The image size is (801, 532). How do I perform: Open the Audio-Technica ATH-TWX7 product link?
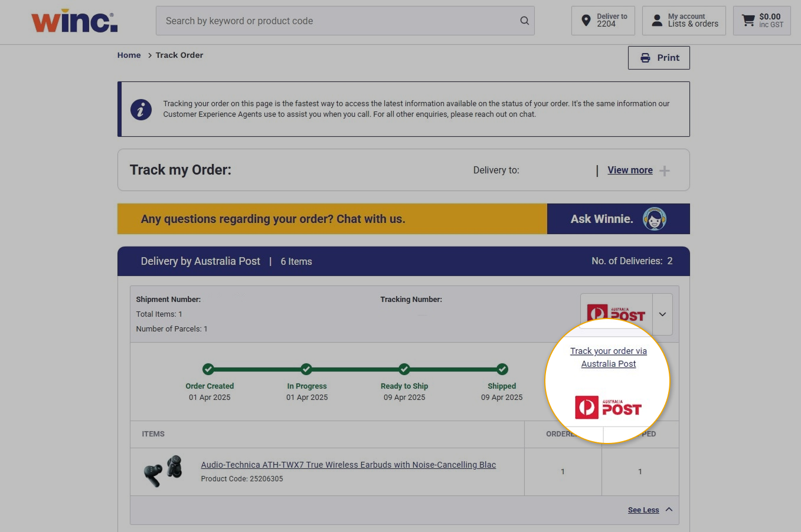(348, 465)
